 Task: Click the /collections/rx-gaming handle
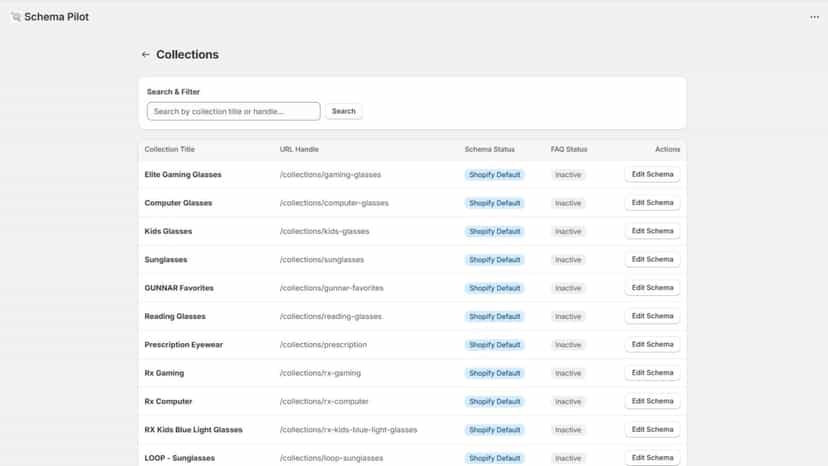[x=320, y=373]
